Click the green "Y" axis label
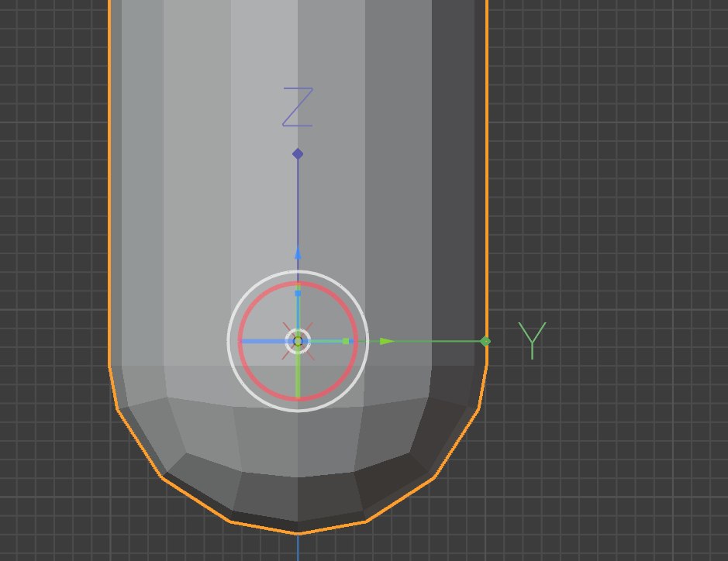The height and width of the screenshot is (561, 728). click(x=532, y=341)
